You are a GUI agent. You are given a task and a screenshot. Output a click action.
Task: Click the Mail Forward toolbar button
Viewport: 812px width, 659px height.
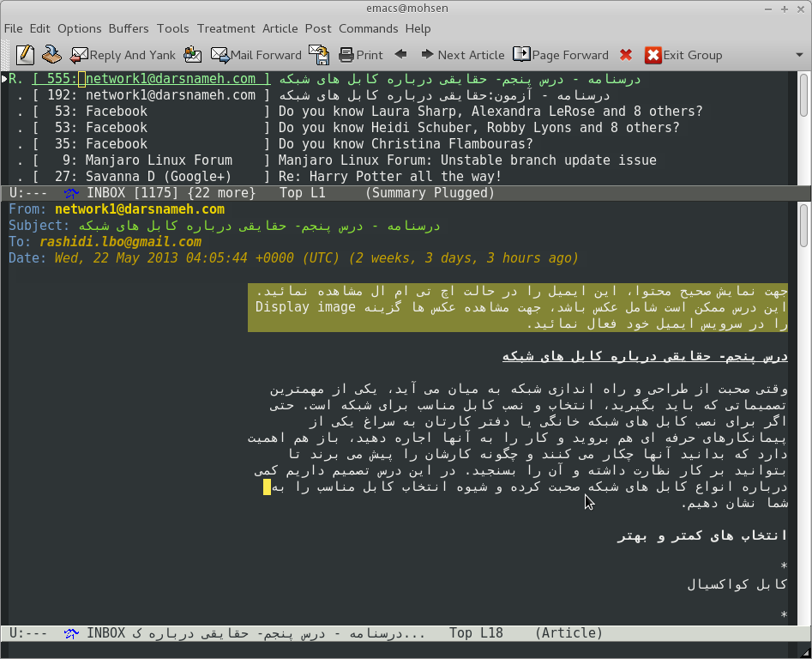click(x=256, y=55)
